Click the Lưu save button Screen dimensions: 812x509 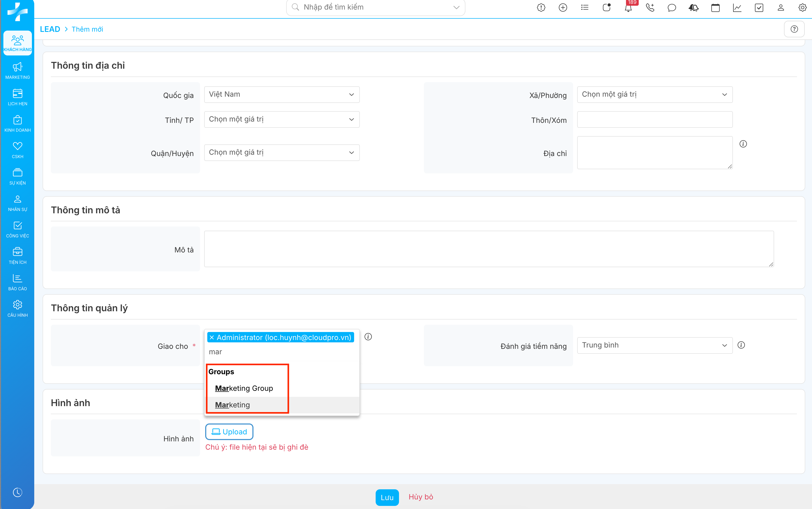coord(387,497)
